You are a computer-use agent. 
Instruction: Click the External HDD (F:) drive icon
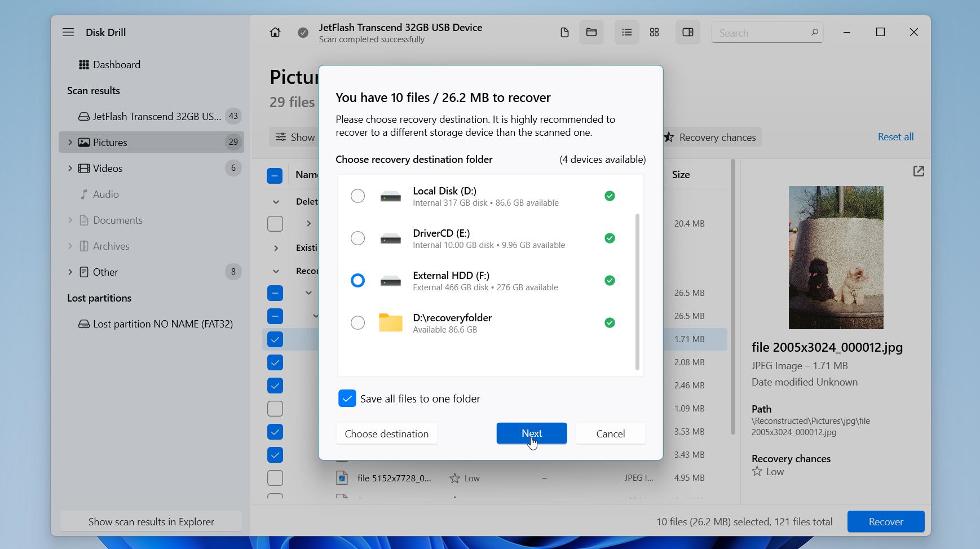pos(390,281)
